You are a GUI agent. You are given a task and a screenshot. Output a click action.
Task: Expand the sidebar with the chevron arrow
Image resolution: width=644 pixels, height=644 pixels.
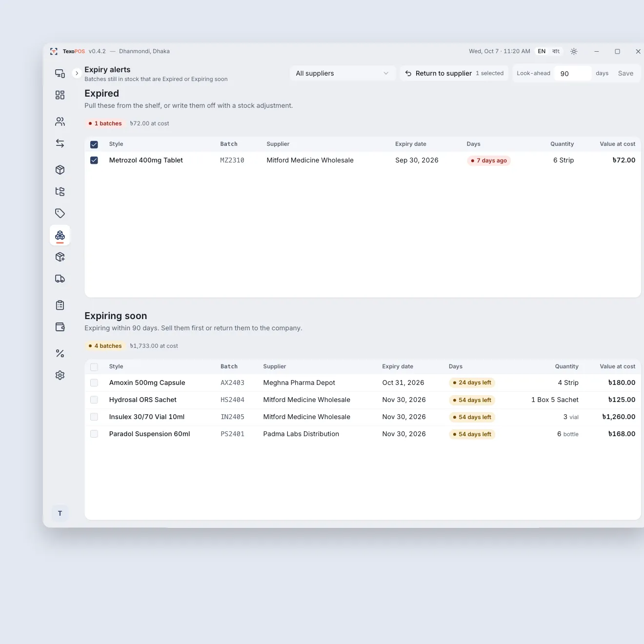(77, 73)
